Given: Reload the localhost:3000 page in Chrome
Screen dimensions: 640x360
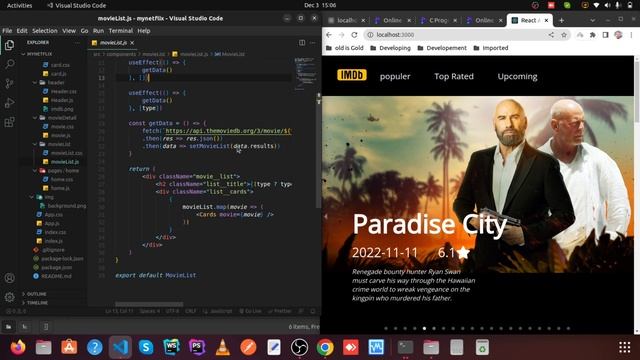Looking at the screenshot, I should [354, 35].
